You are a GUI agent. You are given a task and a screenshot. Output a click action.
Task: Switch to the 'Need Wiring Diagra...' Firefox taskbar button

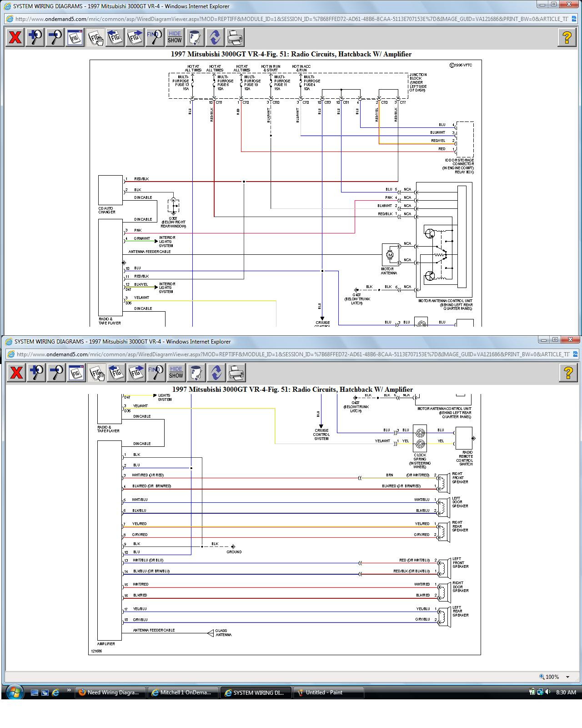click(110, 693)
